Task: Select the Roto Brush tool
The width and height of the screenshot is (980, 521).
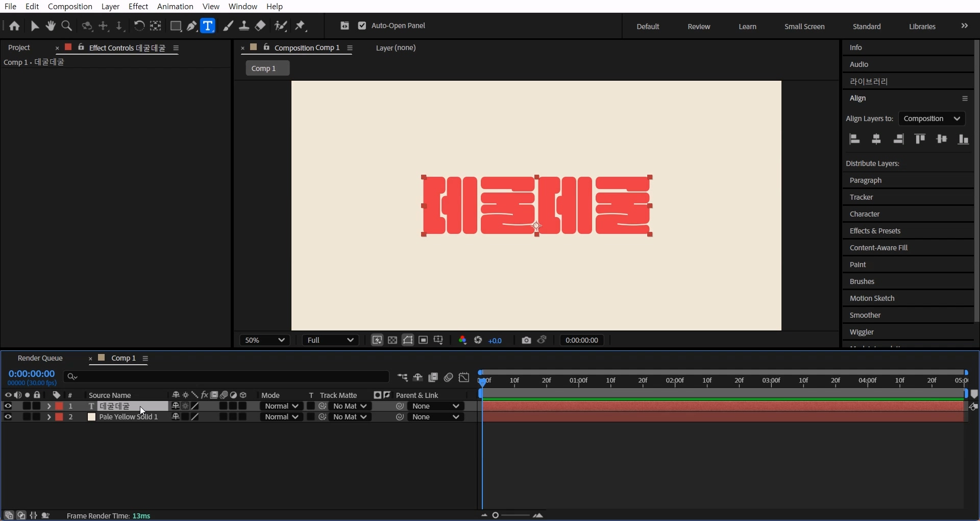Action: (x=281, y=26)
